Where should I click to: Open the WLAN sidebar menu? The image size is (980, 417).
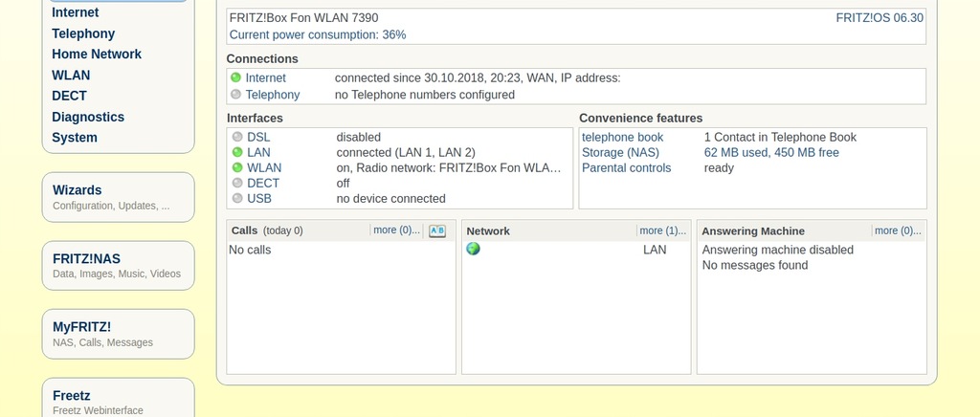point(71,76)
